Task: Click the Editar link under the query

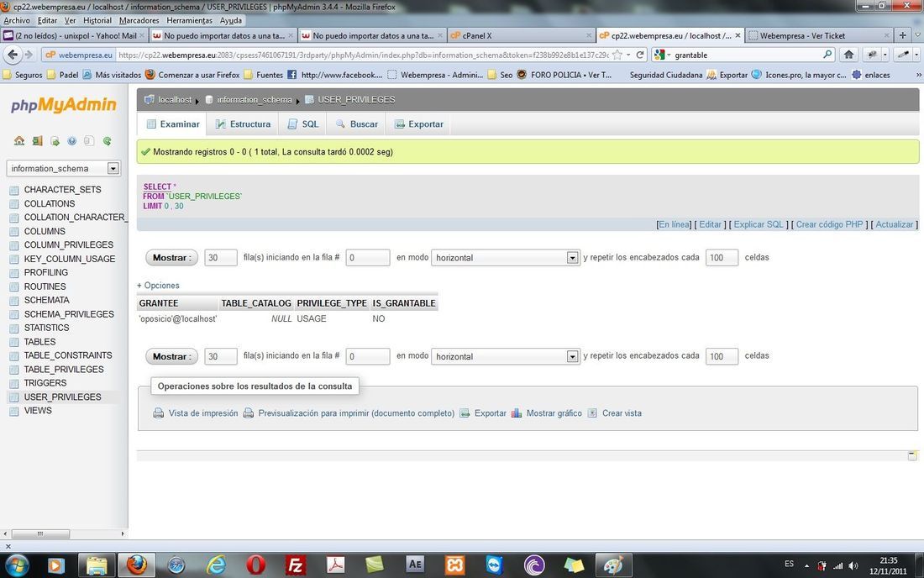Action: 710,224
